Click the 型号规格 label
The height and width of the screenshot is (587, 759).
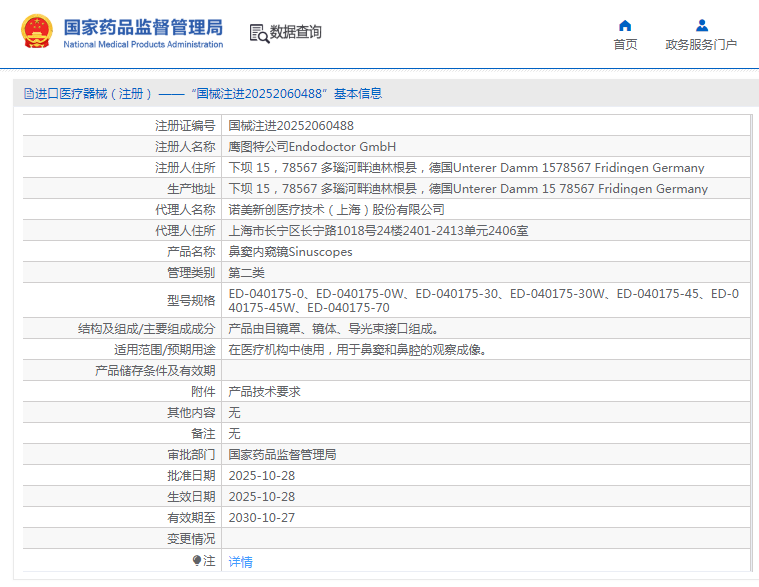pos(191,301)
